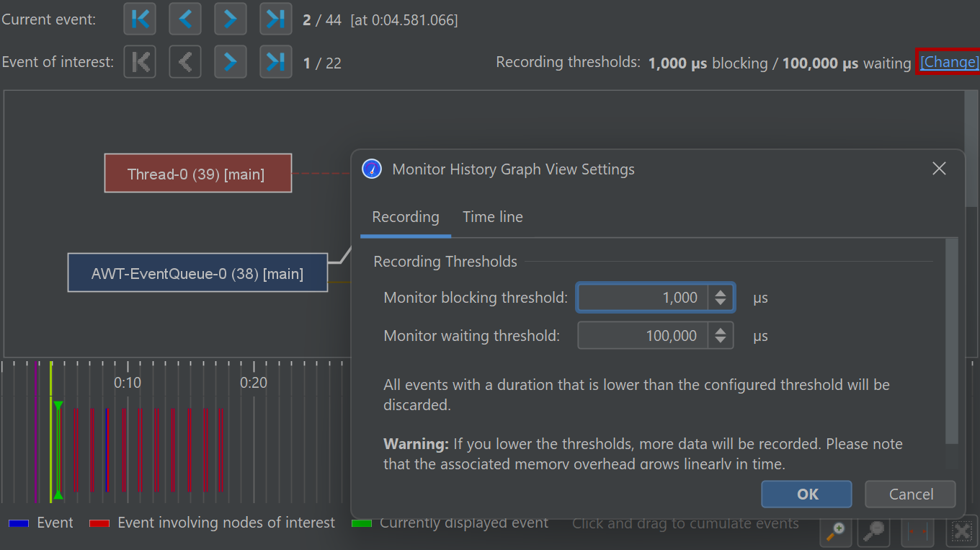
Task: Click the purple bar on the timeline
Action: click(36, 431)
